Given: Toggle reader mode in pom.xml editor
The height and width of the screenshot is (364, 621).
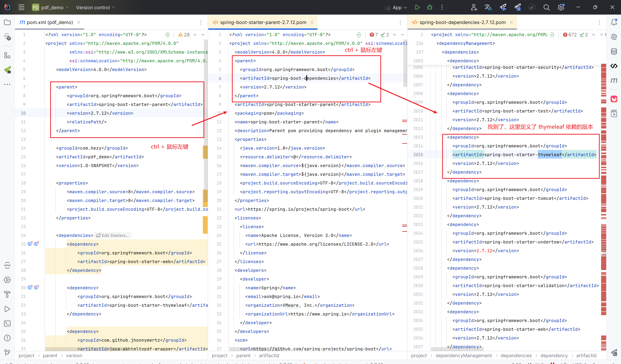Looking at the screenshot, I should 168,35.
